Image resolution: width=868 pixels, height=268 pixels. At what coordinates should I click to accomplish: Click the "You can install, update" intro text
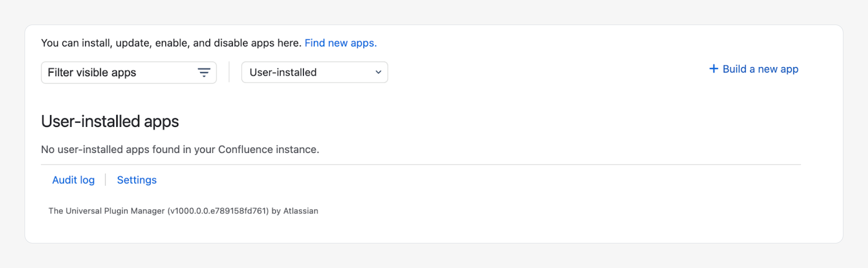click(171, 43)
